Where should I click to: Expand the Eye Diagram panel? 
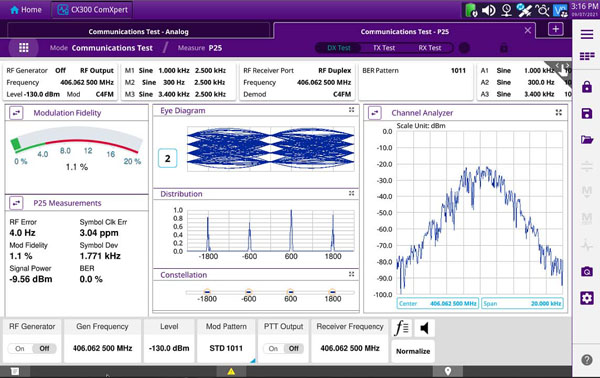(351, 110)
